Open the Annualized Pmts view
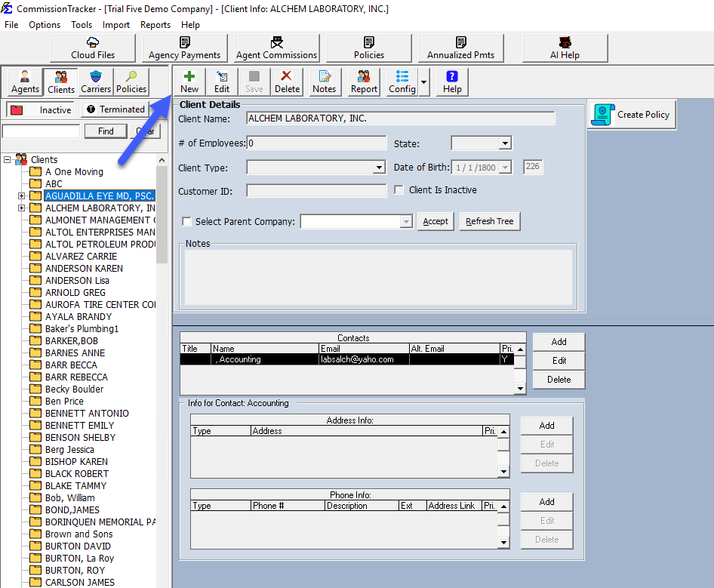The width and height of the screenshot is (714, 588). click(x=460, y=48)
